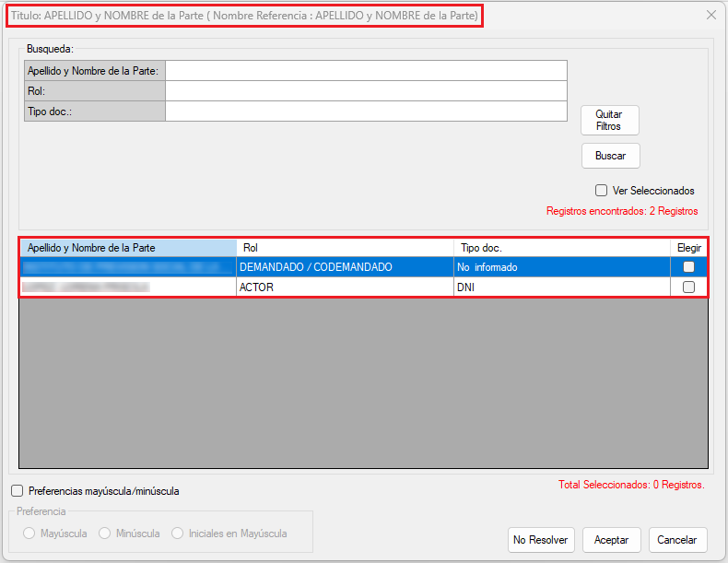Click the Elegir column header
The height and width of the screenshot is (563, 728).
coord(688,248)
